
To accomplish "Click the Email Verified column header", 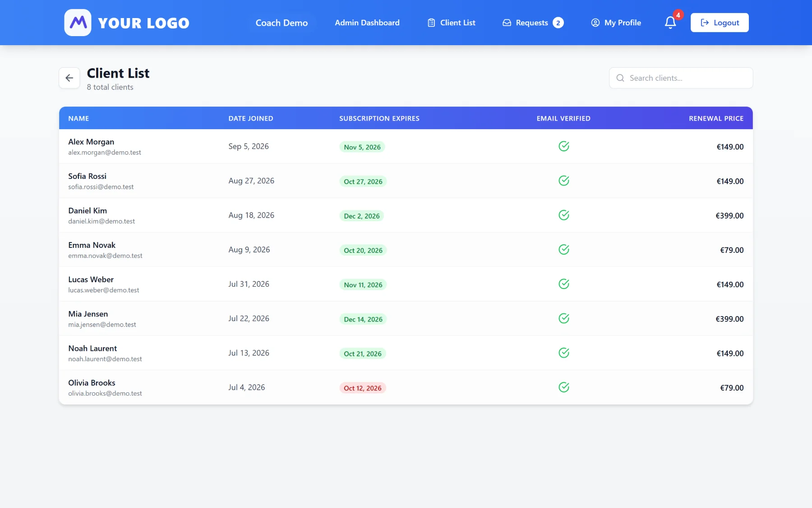I will (x=563, y=118).
